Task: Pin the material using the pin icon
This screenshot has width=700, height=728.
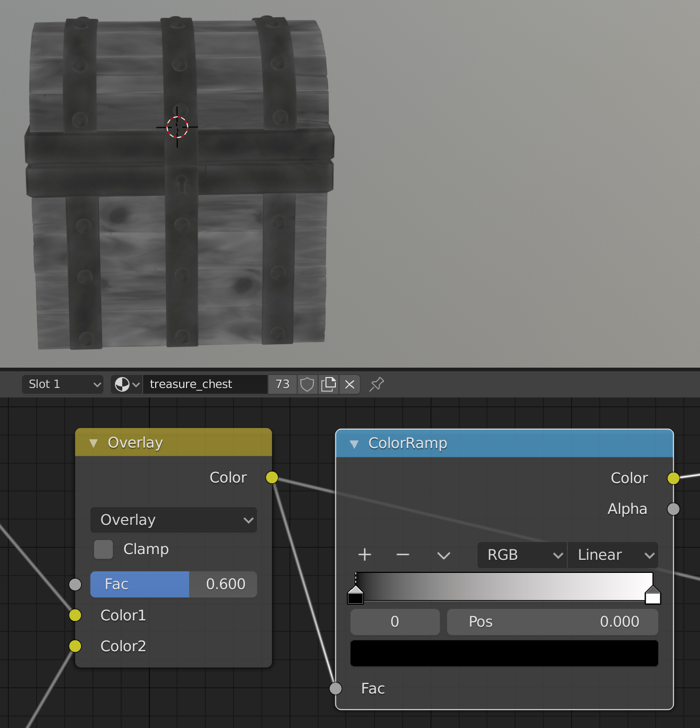Action: (x=376, y=384)
